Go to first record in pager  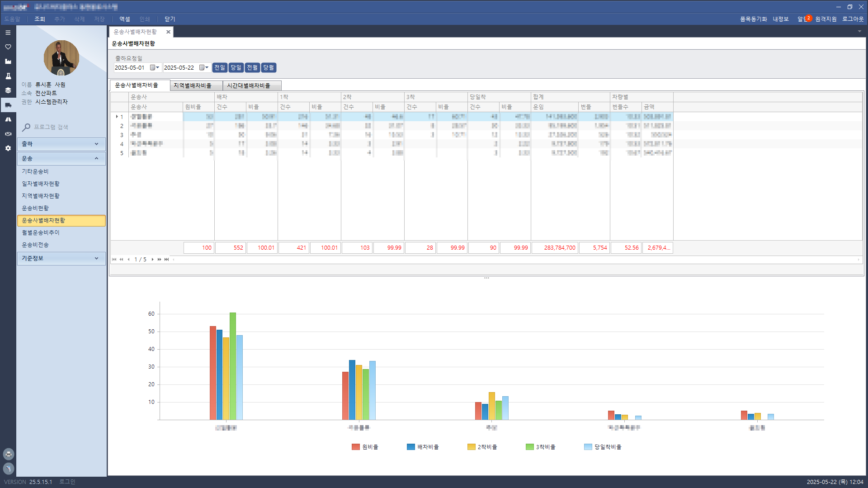[114, 260]
